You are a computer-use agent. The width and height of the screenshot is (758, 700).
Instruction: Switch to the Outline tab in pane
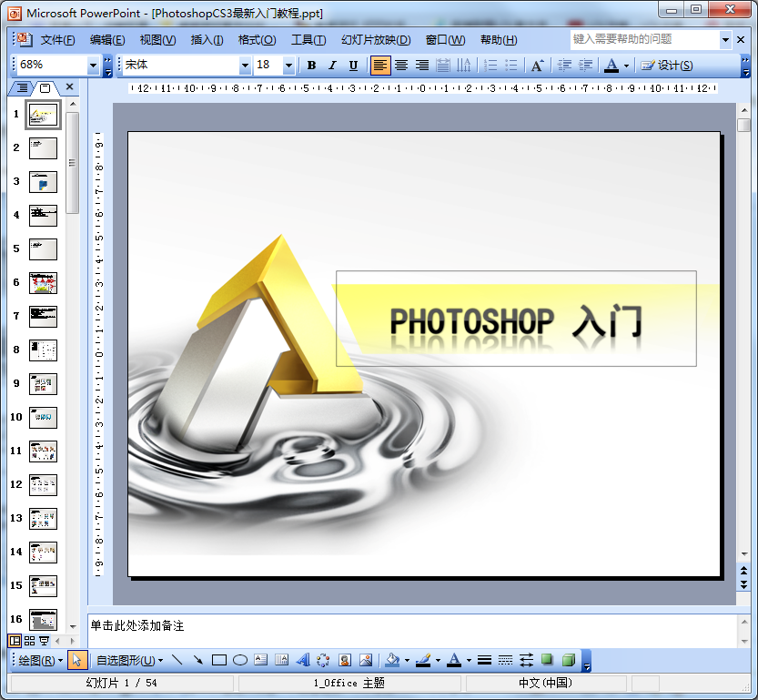point(22,87)
